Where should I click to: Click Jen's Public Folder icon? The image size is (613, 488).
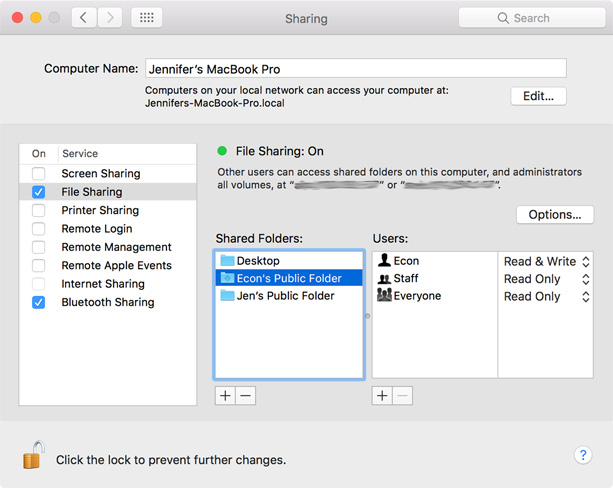[227, 296]
